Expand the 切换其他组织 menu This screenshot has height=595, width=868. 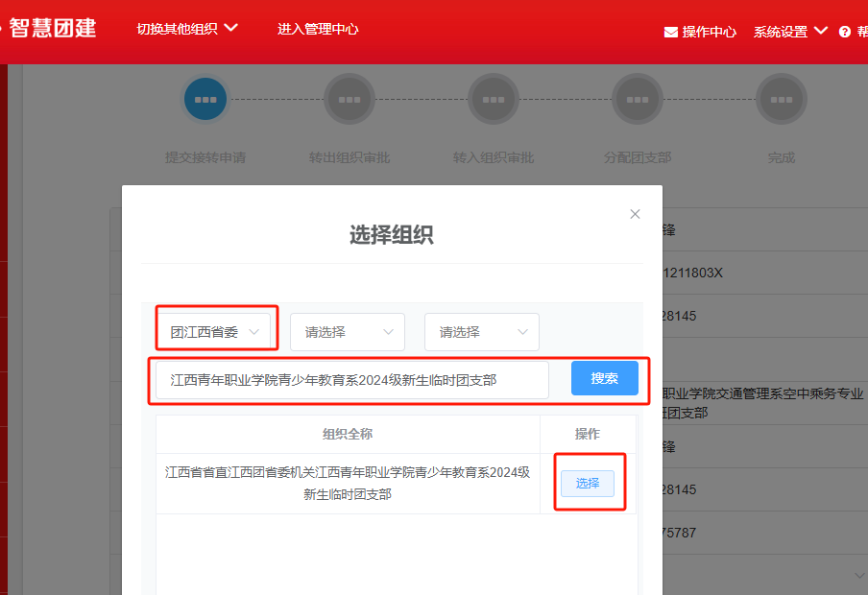coord(187,29)
